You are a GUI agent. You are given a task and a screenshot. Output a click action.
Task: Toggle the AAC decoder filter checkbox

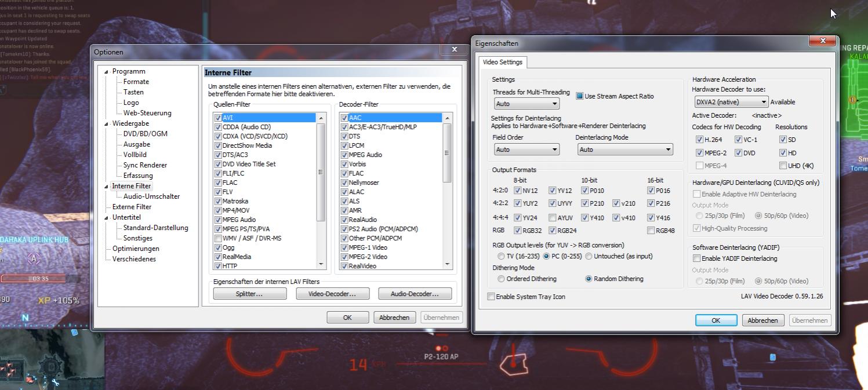coord(344,118)
